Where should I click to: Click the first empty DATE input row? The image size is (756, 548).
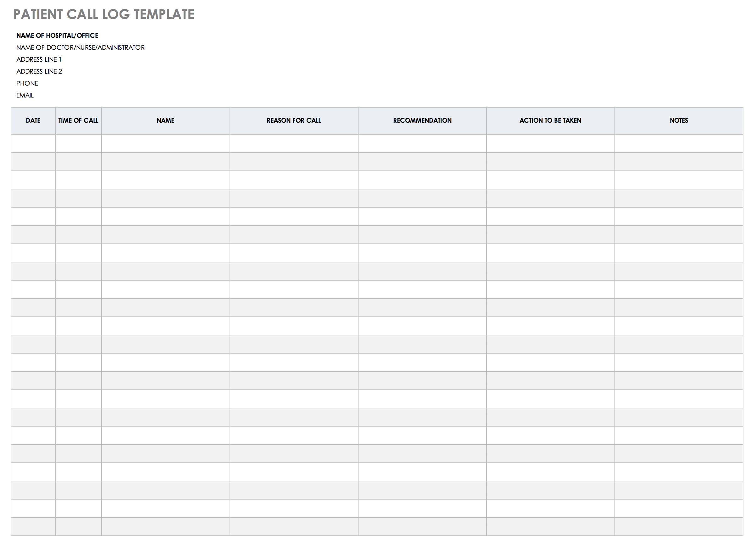click(x=33, y=142)
